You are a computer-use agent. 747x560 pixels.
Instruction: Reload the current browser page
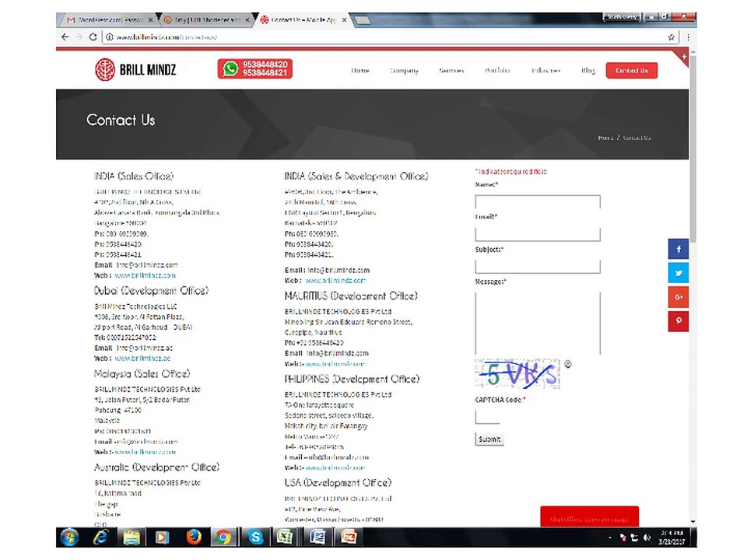point(93,37)
